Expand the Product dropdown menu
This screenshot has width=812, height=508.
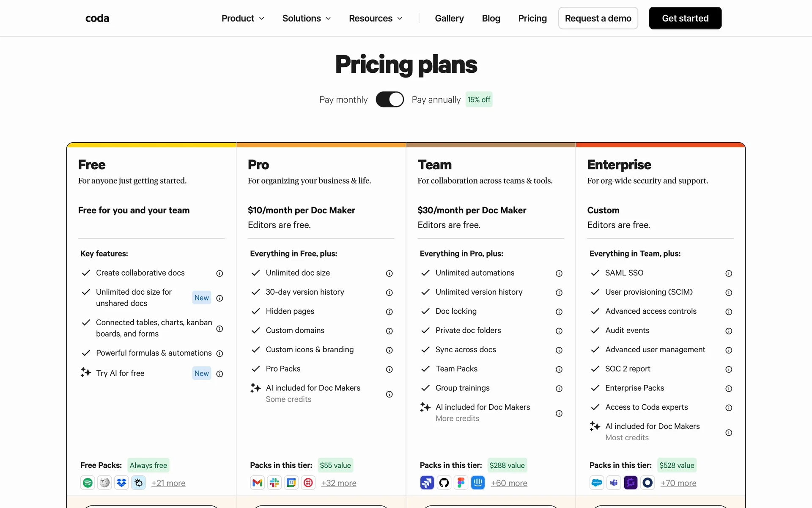(243, 18)
